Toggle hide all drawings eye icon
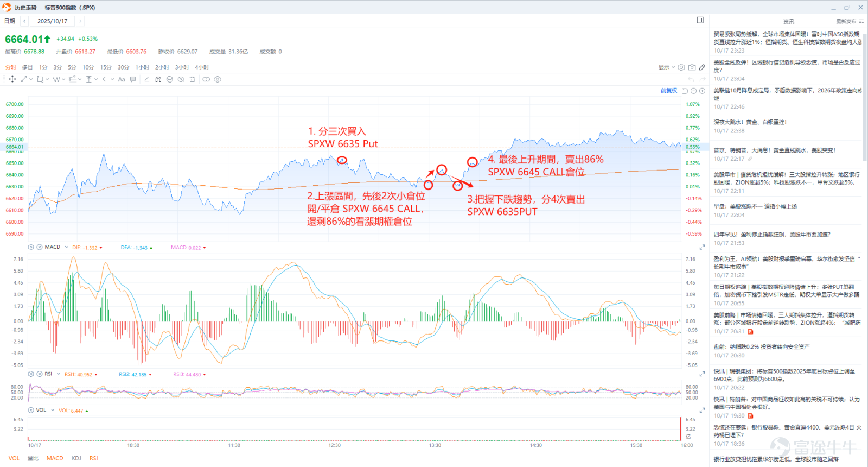The height and width of the screenshot is (467, 868). (x=181, y=79)
